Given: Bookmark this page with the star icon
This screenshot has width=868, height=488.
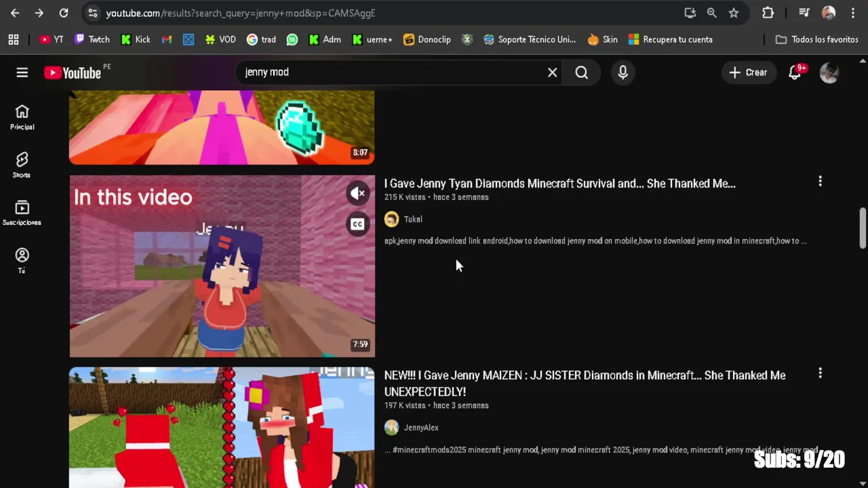Looking at the screenshot, I should click(734, 13).
